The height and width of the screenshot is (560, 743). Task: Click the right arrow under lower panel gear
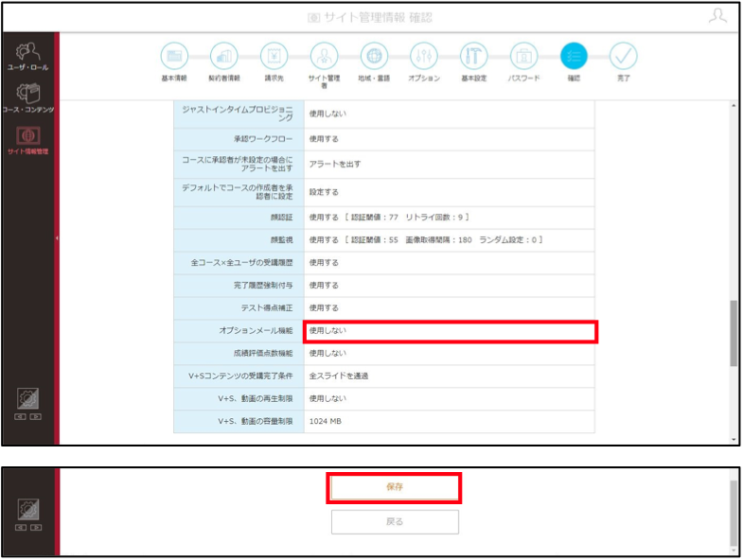pos(36,527)
